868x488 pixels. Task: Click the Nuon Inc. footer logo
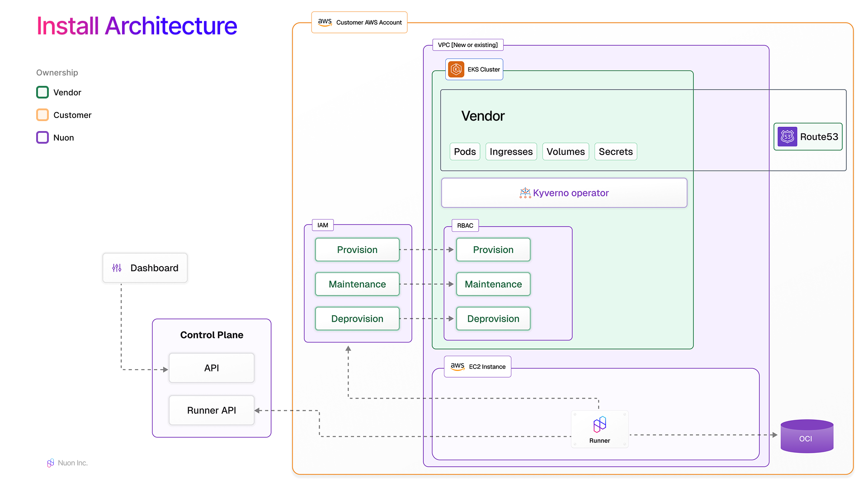(x=50, y=463)
